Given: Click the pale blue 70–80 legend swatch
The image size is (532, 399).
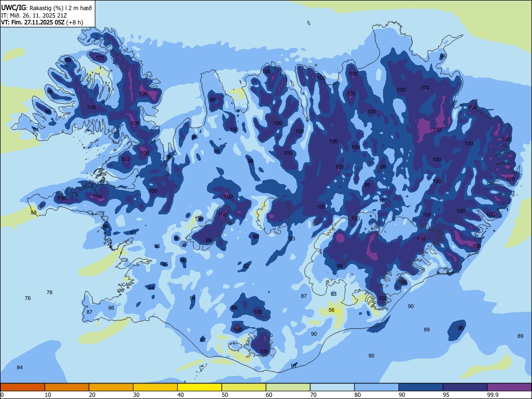Looking at the screenshot, I should click(x=332, y=387).
